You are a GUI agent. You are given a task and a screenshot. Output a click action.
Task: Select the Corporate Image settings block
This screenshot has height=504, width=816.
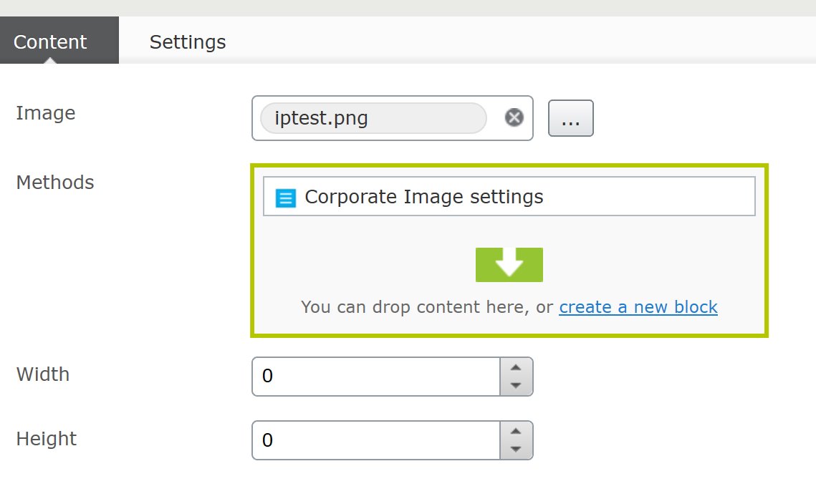(424, 197)
